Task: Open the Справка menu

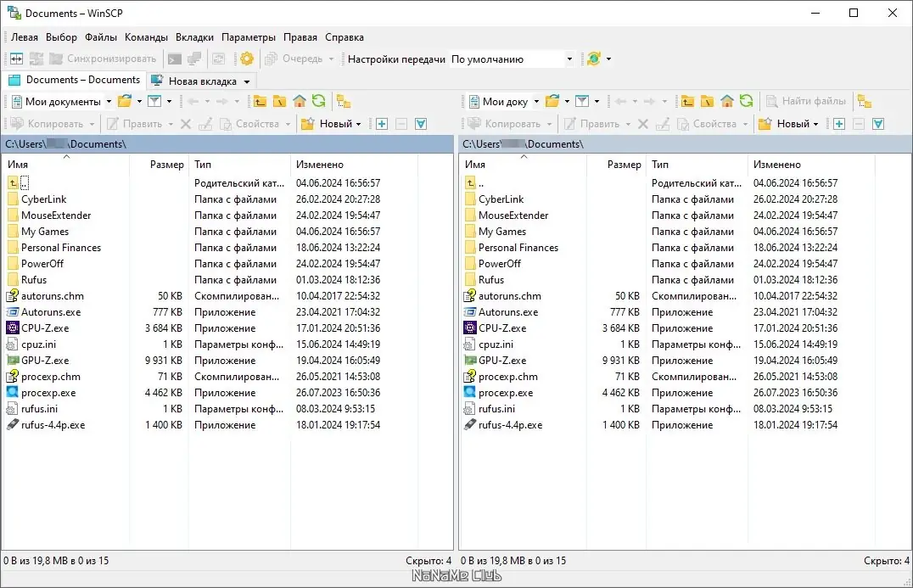Action: pyautogui.click(x=344, y=37)
